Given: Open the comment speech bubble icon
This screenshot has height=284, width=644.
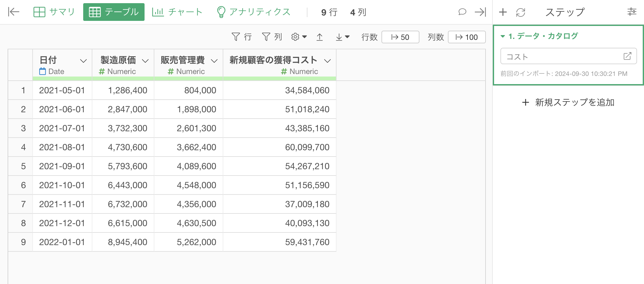Looking at the screenshot, I should tap(462, 12).
